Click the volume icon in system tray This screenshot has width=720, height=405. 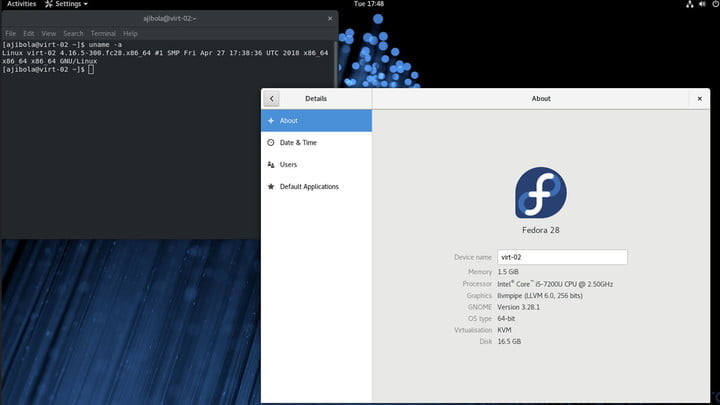702,4
